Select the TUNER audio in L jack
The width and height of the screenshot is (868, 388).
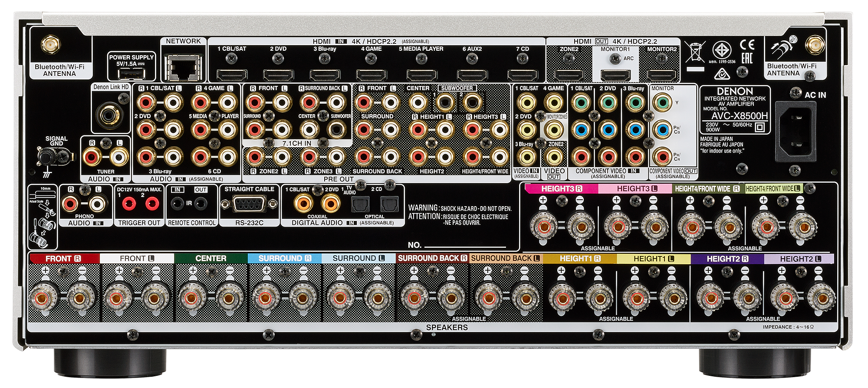coord(119,157)
